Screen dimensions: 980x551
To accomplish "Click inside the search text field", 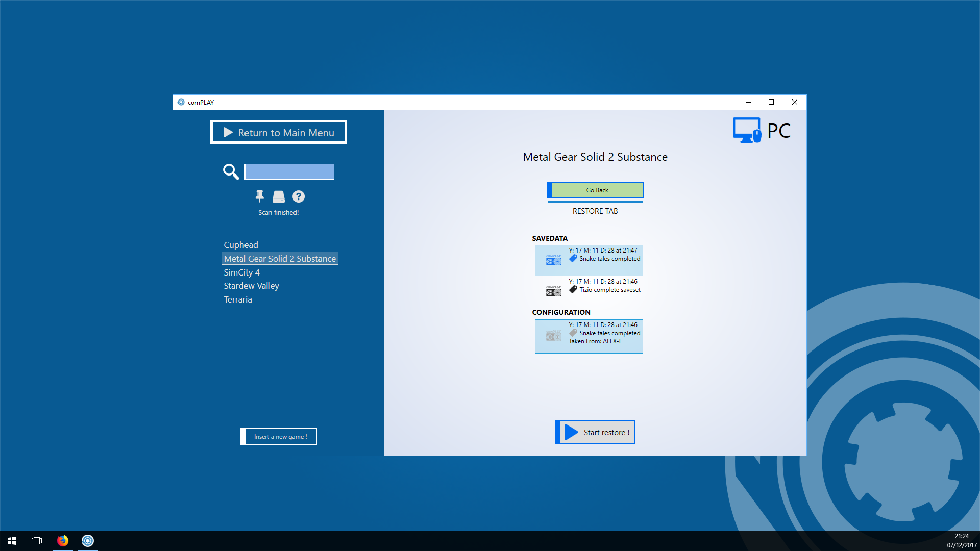I will point(289,171).
